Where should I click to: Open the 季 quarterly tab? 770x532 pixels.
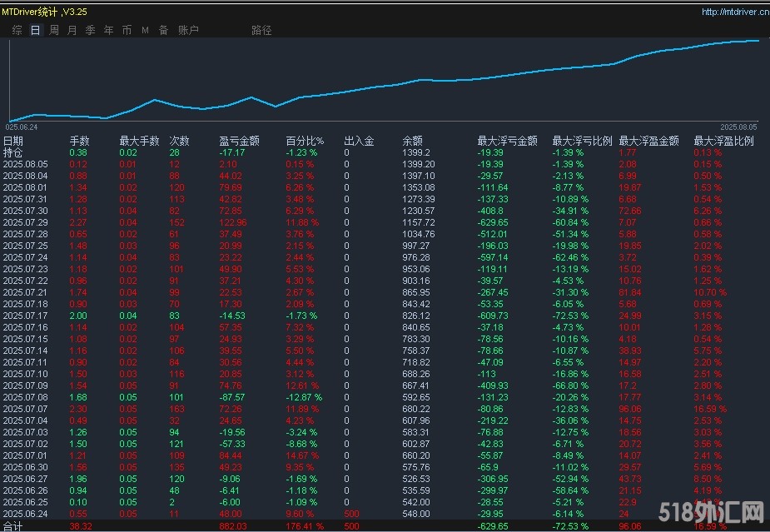point(90,30)
